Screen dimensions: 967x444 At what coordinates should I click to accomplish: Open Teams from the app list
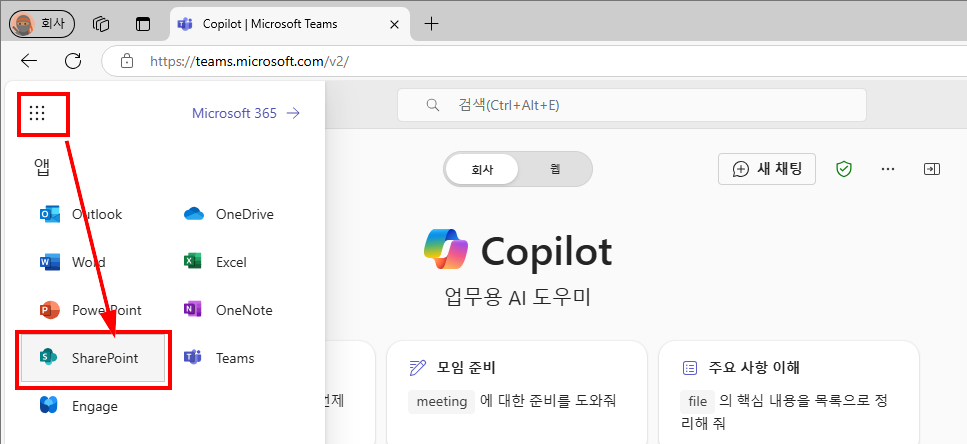(x=219, y=358)
